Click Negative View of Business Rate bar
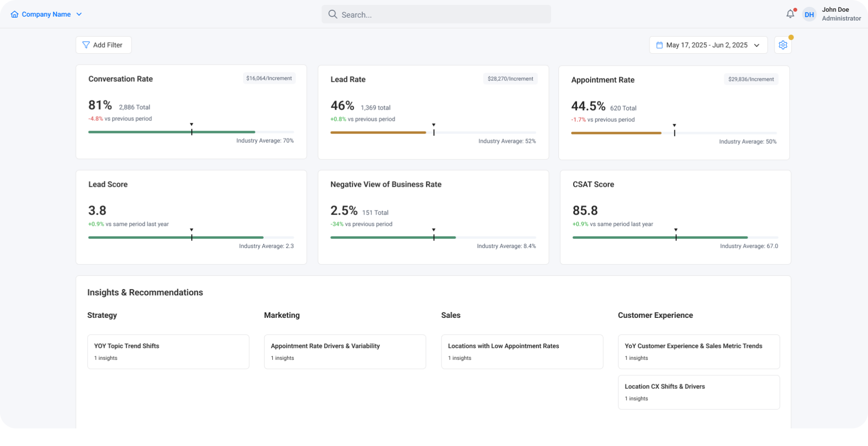The image size is (868, 446). tap(433, 238)
